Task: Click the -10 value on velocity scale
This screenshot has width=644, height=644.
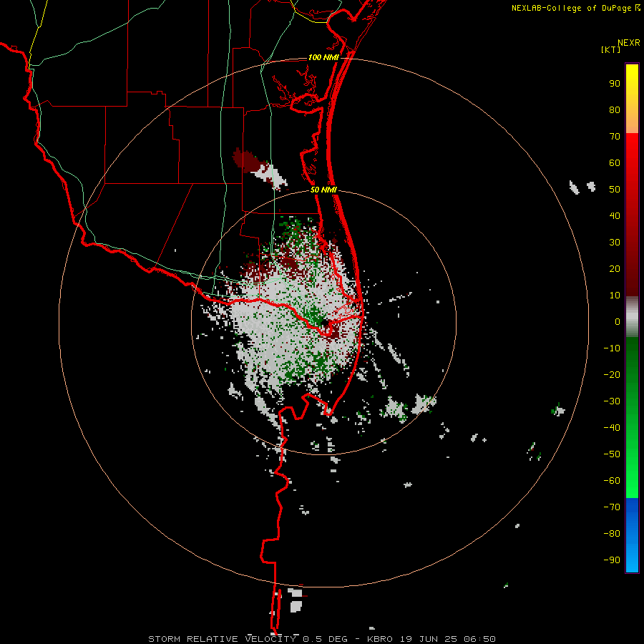Action: point(612,348)
